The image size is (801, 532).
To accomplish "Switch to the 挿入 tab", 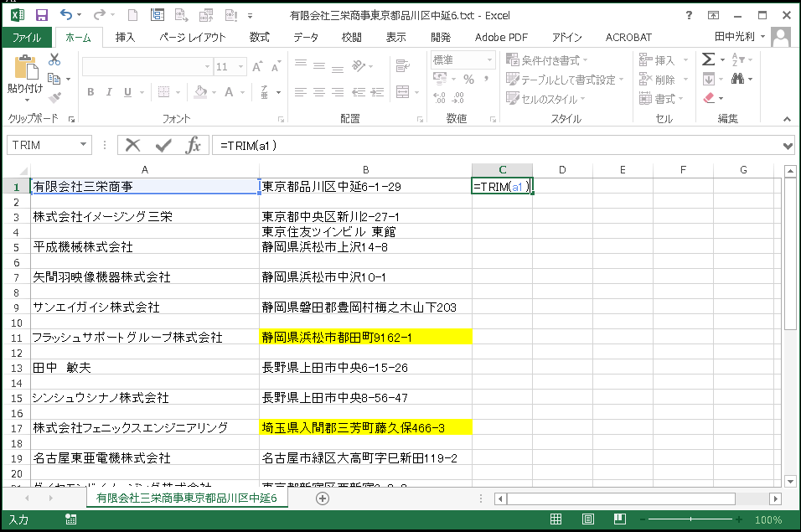I will [125, 37].
